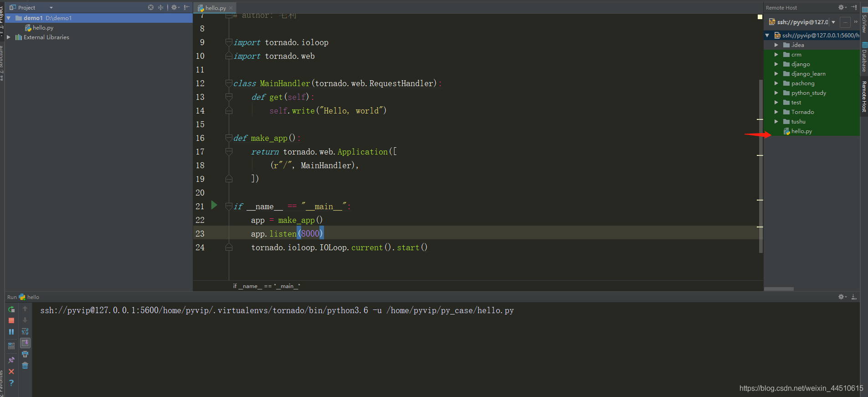Click the Tornado folder name
Image resolution: width=868 pixels, height=397 pixels.
click(802, 112)
